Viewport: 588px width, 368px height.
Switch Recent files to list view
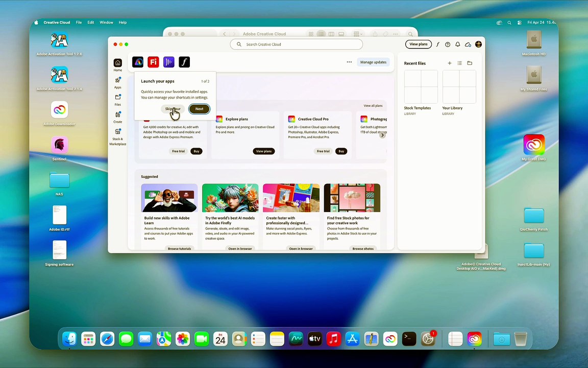tap(460, 63)
